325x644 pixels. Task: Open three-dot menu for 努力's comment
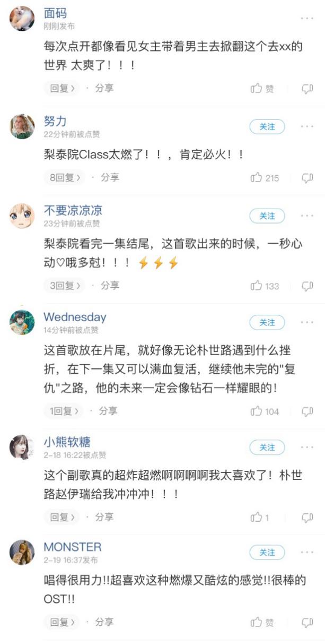tap(307, 127)
